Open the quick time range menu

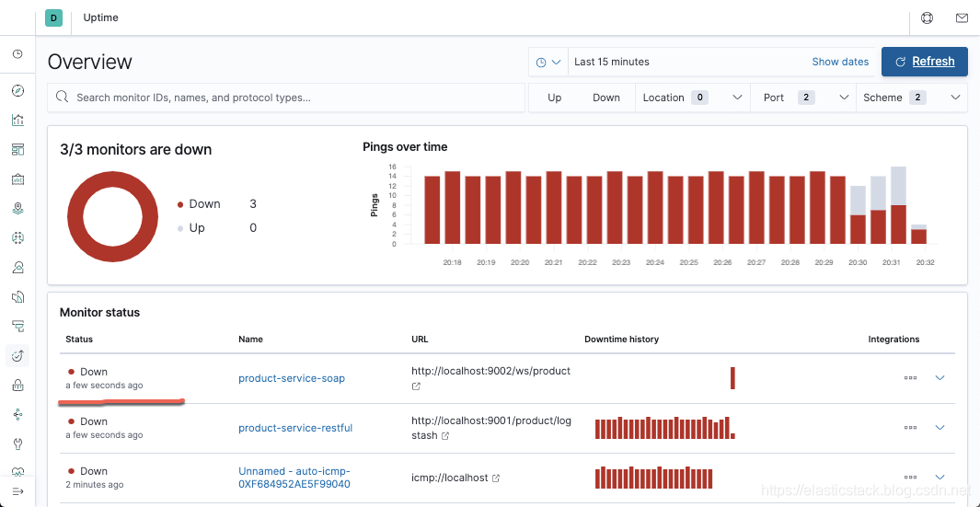[548, 62]
